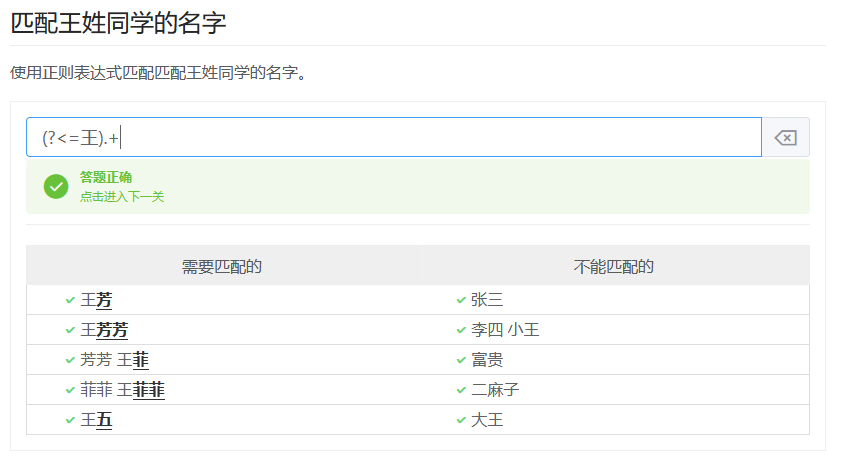Click the checkmark icon beside 大王
Screen dimensions: 841x456
(461, 420)
